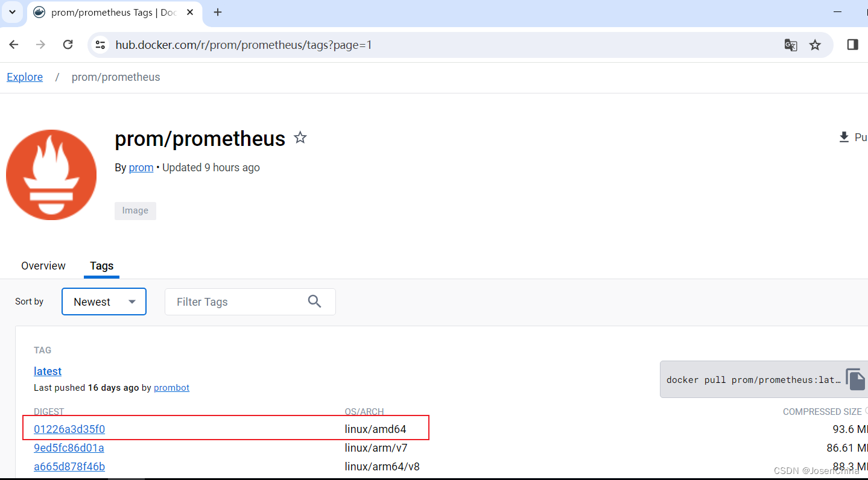Follow the Explore breadcrumb link

25,77
